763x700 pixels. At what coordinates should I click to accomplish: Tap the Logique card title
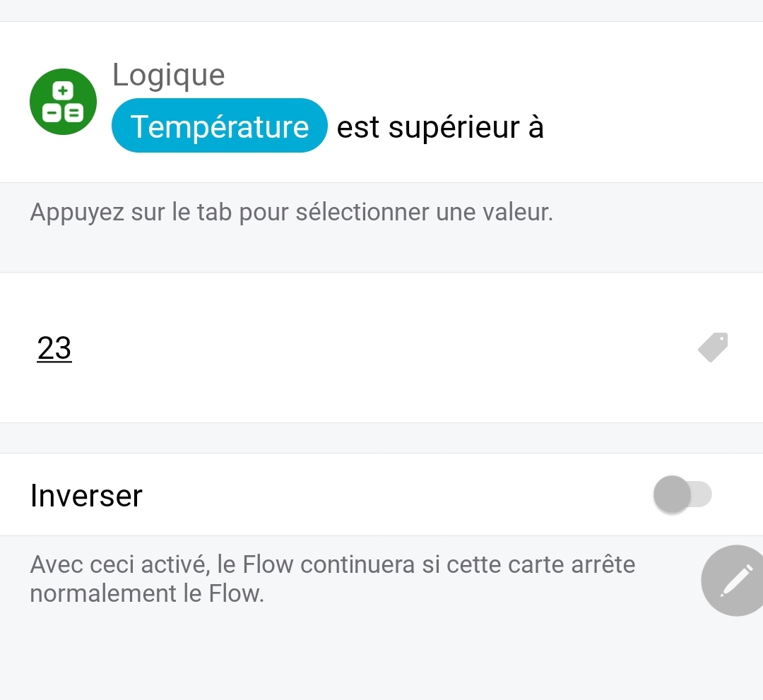[168, 75]
